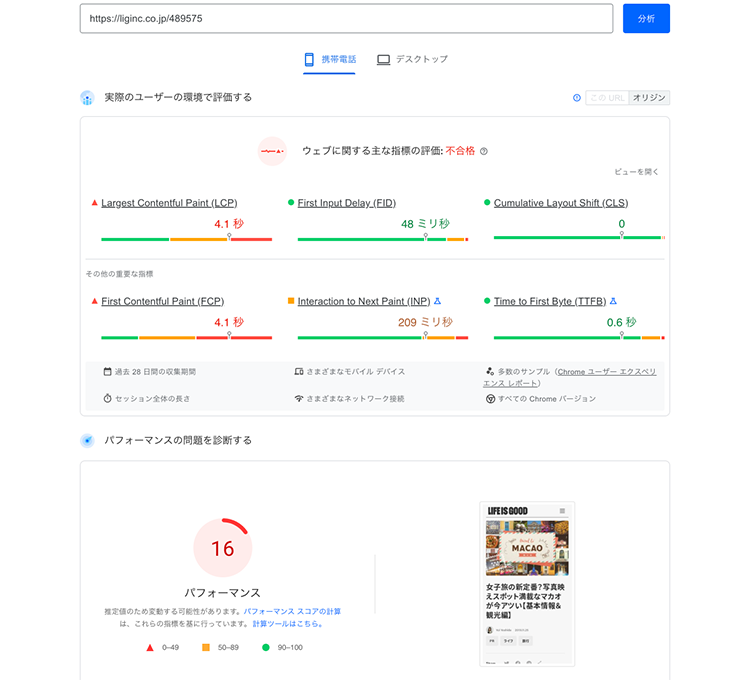Click the red triangle beside LCP
Viewport: 750px width, 680px height.
point(94,203)
